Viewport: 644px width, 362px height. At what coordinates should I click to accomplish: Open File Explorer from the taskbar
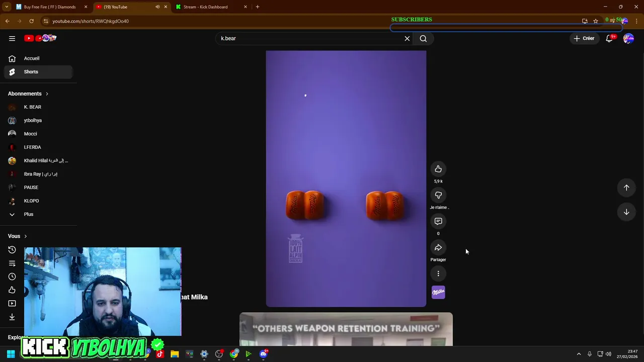[x=175, y=354]
